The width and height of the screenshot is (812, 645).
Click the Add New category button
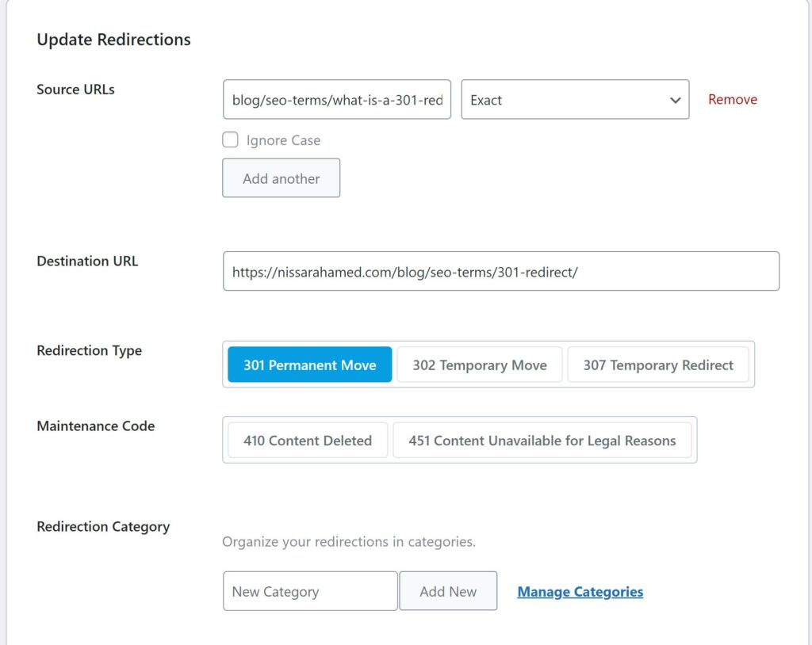point(448,590)
